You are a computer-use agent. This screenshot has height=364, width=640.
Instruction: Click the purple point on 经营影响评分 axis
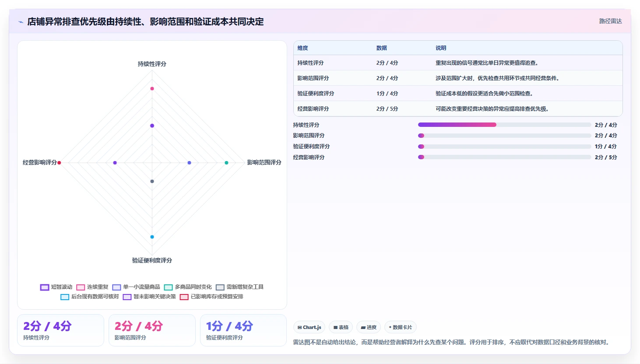coord(115,163)
